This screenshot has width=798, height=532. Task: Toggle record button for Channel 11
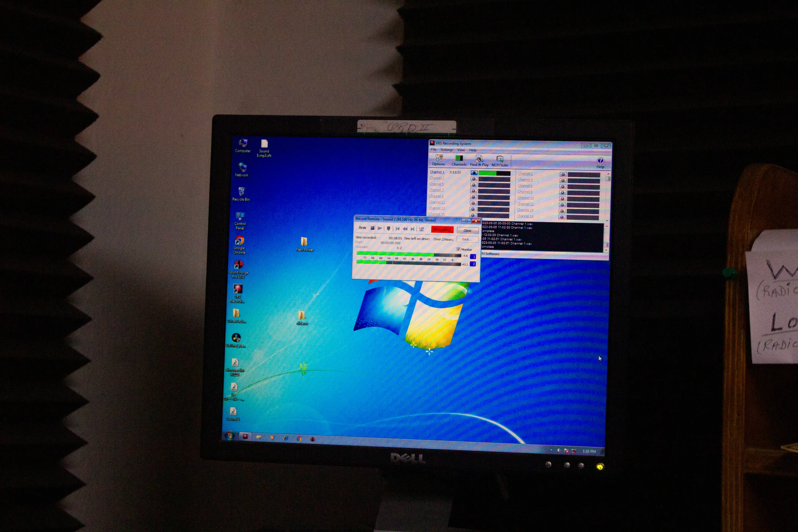[x=473, y=203]
